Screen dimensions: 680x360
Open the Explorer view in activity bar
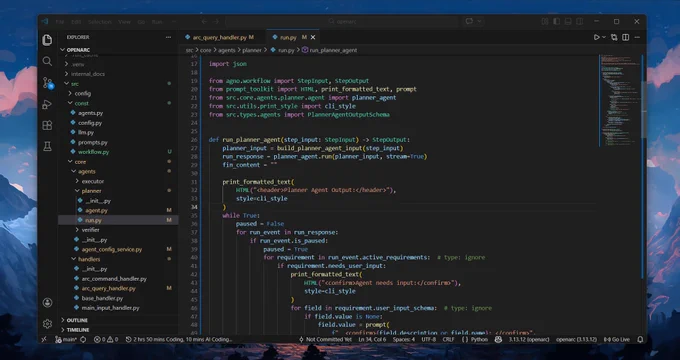tap(47, 40)
